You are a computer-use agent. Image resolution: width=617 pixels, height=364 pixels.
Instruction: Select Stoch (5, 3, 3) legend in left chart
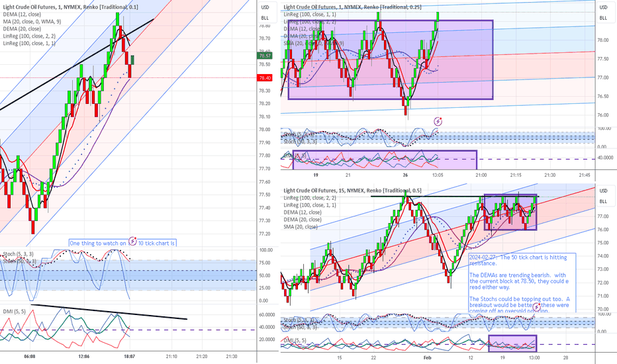click(x=18, y=254)
